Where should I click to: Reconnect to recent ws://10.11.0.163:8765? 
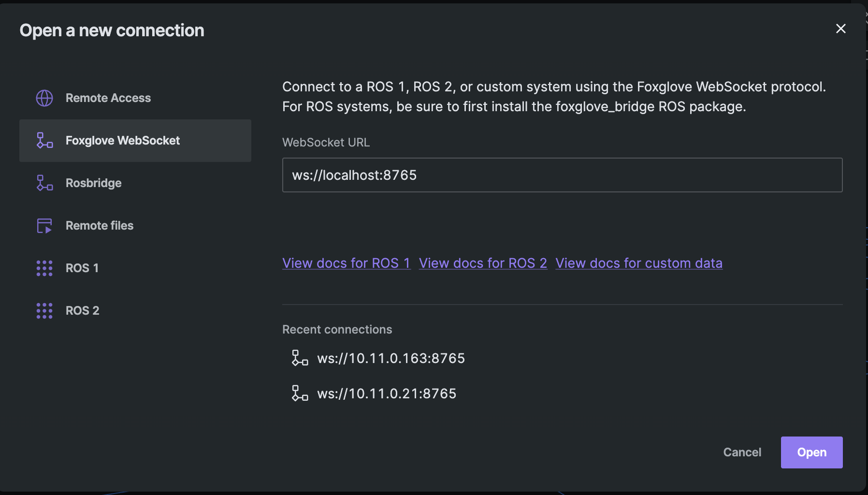click(391, 358)
